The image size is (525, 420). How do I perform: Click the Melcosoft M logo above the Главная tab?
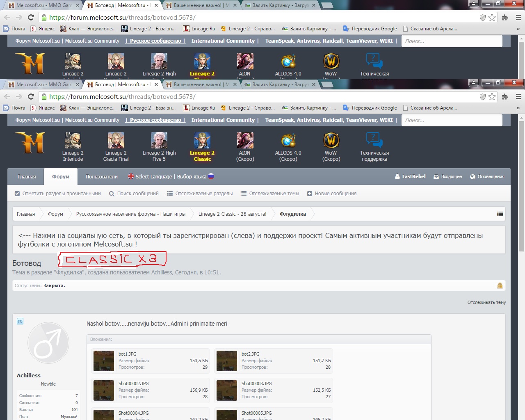click(x=30, y=143)
